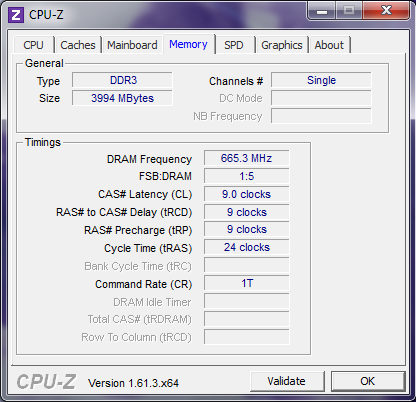Image resolution: width=416 pixels, height=402 pixels.
Task: Click the CPU-Z title bar text
Action: click(46, 15)
